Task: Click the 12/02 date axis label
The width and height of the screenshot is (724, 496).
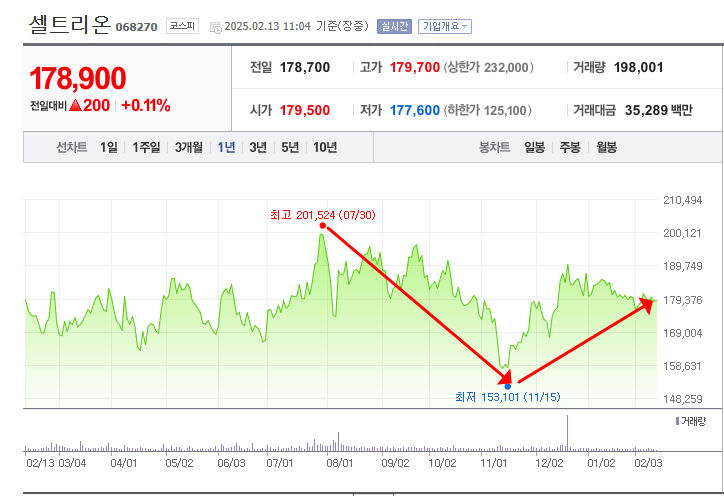Action: [549, 463]
